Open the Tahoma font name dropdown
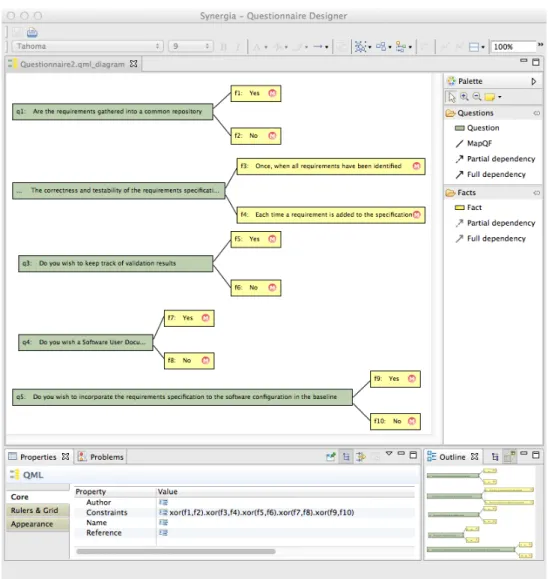The height and width of the screenshot is (579, 549). click(88, 47)
